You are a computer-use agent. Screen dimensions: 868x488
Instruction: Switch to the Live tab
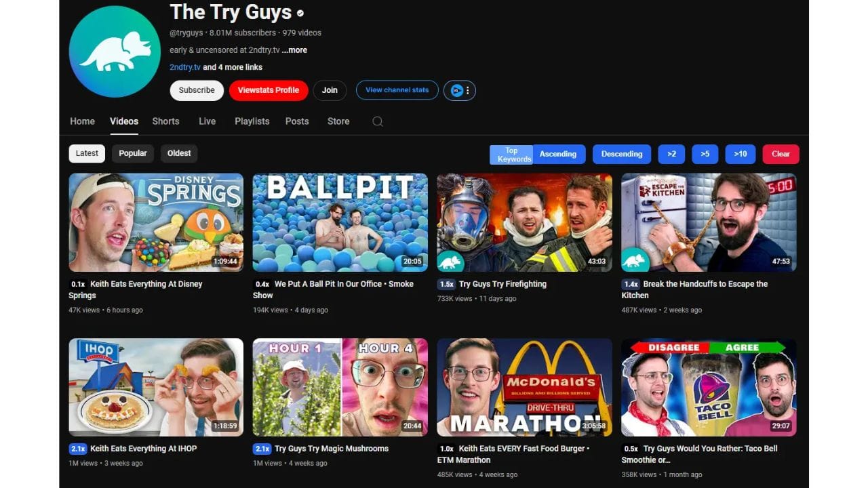207,121
